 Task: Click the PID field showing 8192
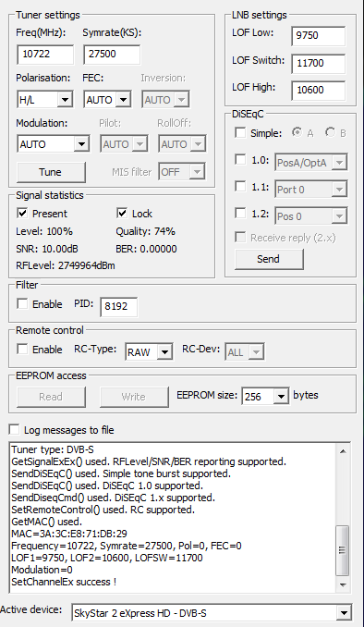click(118, 307)
